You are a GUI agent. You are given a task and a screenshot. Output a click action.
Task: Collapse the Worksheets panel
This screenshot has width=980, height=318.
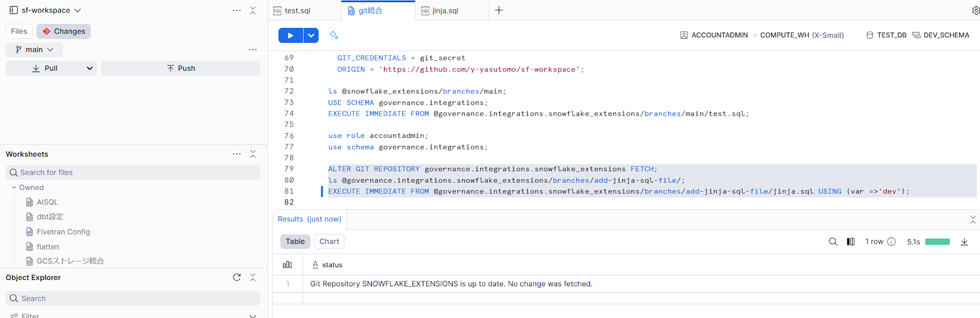point(253,154)
